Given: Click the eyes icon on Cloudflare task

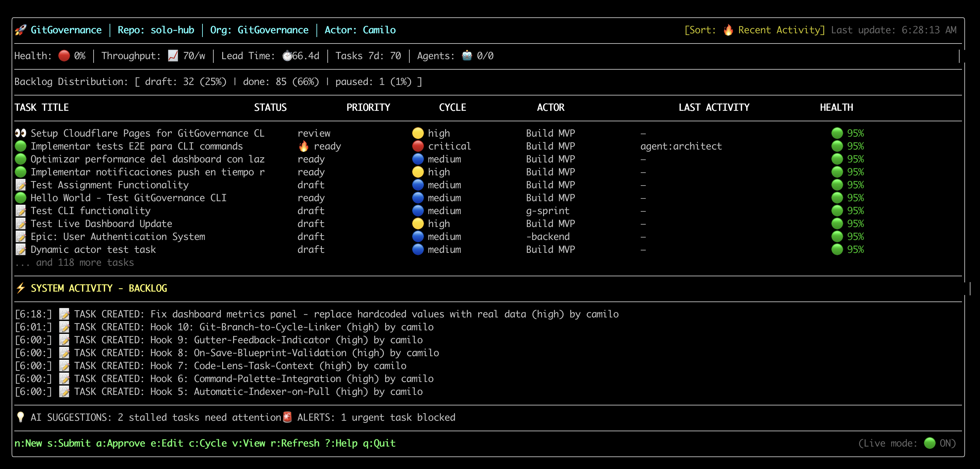Looking at the screenshot, I should [20, 134].
